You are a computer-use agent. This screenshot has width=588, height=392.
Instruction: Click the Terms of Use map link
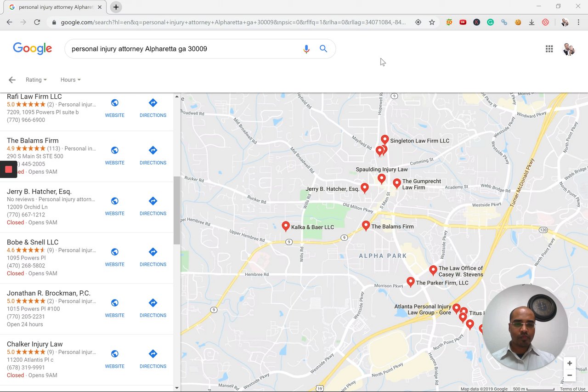572,389
